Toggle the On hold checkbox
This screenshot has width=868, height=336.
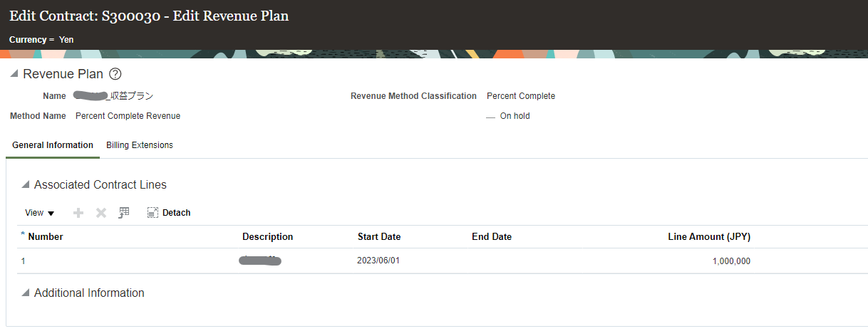[x=490, y=116]
